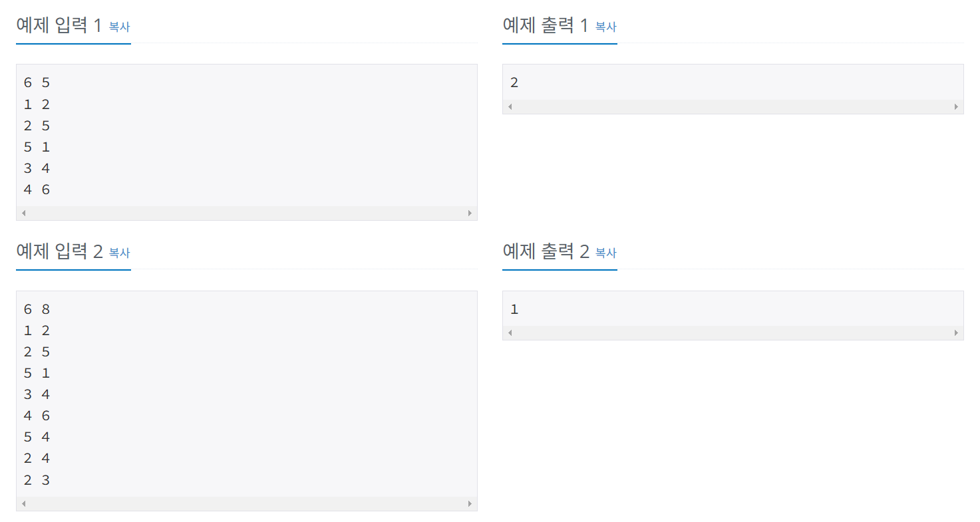This screenshot has height=522, width=980.
Task: Click the right scroll arrow under 예제 출력 1
Action: click(x=956, y=106)
